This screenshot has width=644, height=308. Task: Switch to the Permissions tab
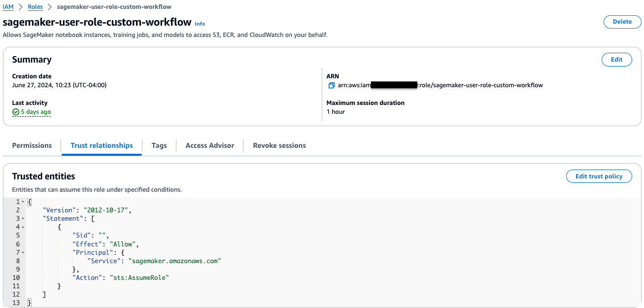pos(32,145)
